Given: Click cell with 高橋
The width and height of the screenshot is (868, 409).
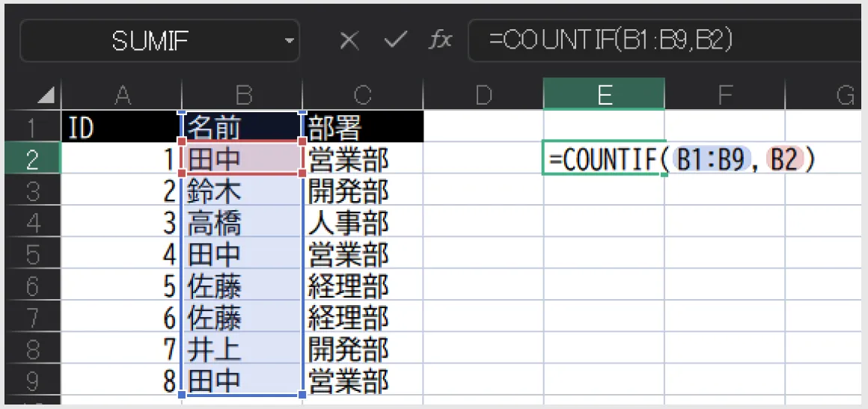Looking at the screenshot, I should click(x=242, y=221).
